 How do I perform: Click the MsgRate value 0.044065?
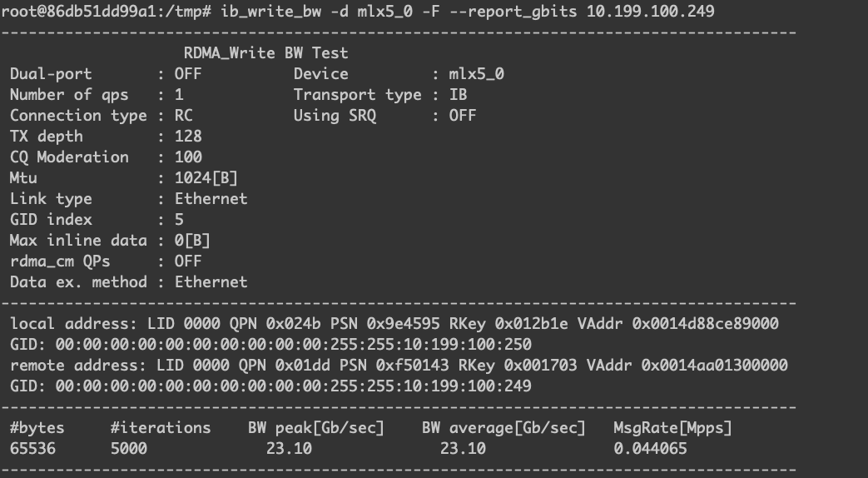tap(651, 449)
